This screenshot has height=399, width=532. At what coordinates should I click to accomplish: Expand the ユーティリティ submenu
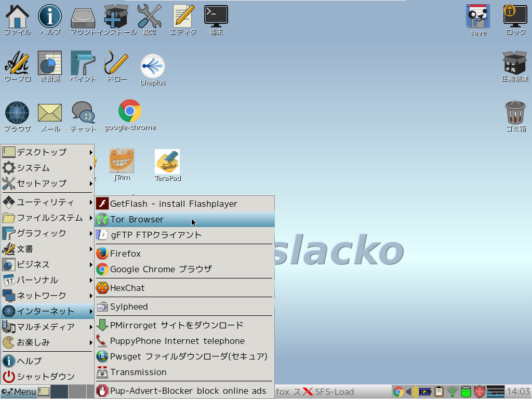(x=47, y=202)
